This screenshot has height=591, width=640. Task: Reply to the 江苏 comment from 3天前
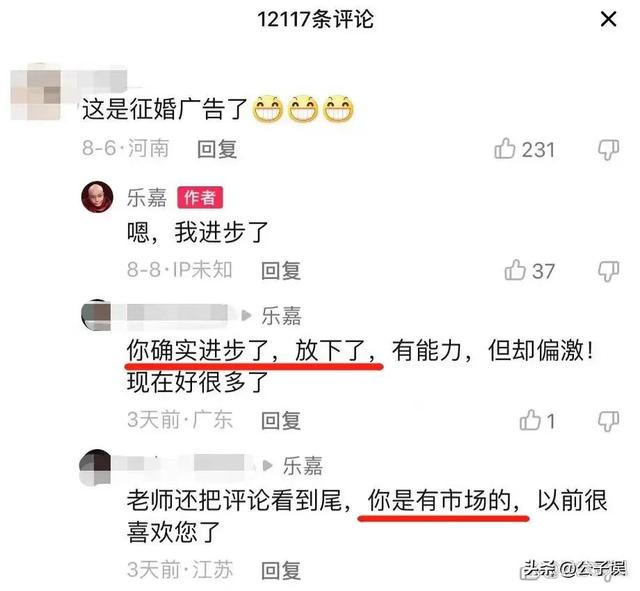(x=281, y=571)
